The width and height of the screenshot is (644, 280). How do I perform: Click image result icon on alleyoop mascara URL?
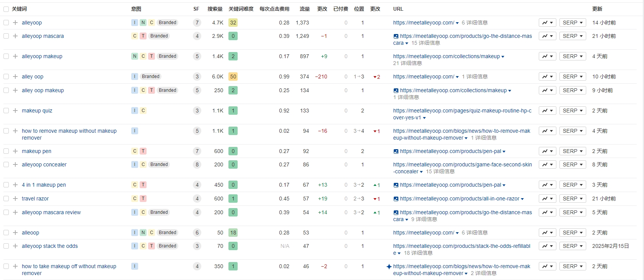(396, 36)
